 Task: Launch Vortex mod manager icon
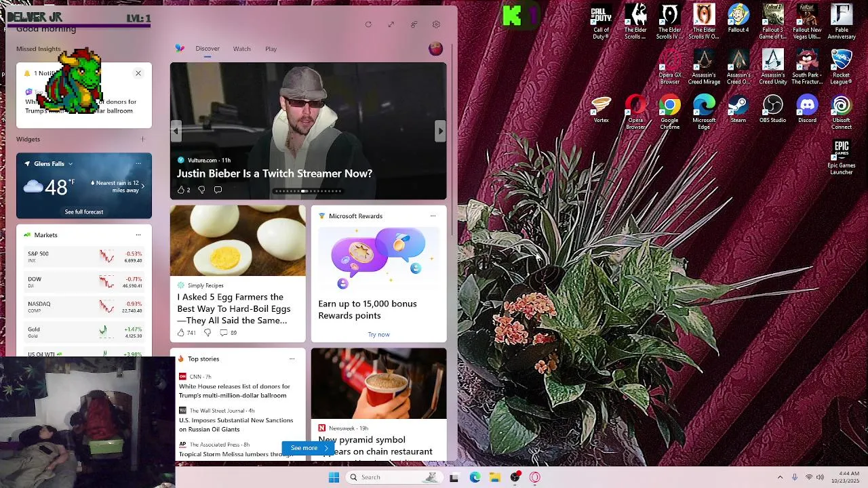601,109
